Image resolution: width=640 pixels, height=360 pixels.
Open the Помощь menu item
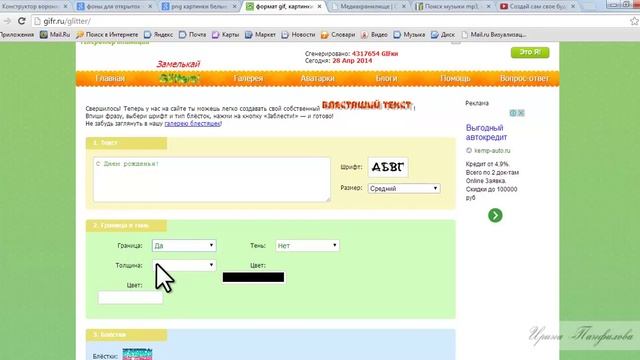pyautogui.click(x=455, y=78)
